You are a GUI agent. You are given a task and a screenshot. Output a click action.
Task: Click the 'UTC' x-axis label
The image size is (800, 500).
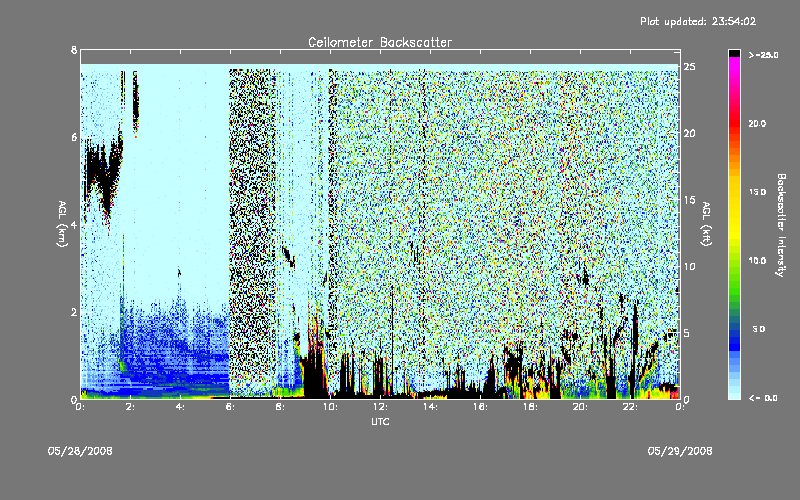[380, 421]
